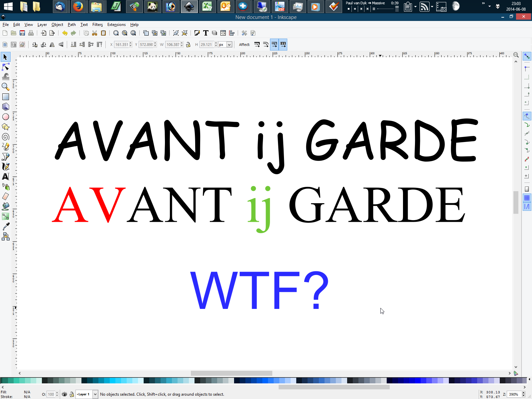This screenshot has height=399, width=532.
Task: Select the Text tool in toolbox
Action: tap(6, 177)
